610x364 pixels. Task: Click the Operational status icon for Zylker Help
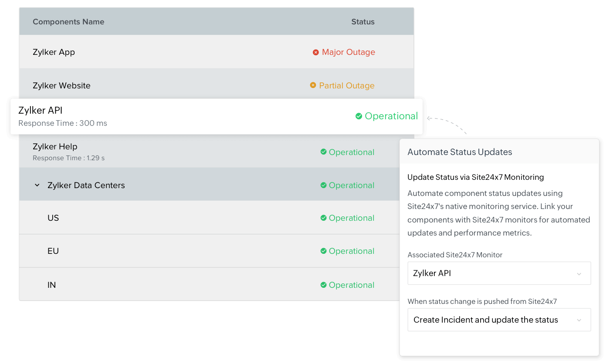[x=323, y=152]
